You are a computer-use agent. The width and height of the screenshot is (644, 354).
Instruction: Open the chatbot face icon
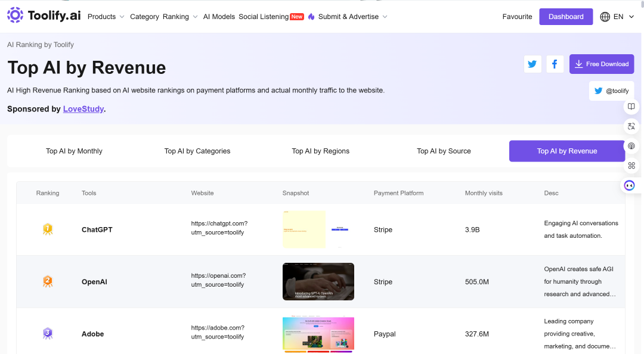pyautogui.click(x=629, y=185)
